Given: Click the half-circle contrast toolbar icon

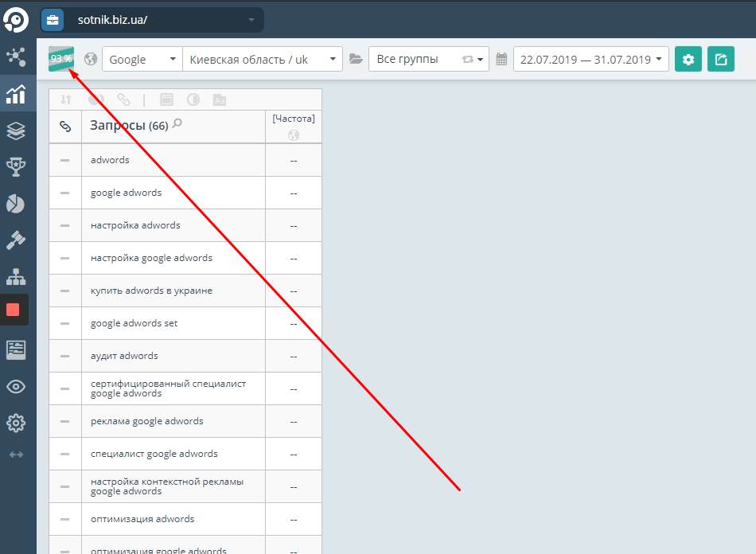Looking at the screenshot, I should tap(193, 99).
